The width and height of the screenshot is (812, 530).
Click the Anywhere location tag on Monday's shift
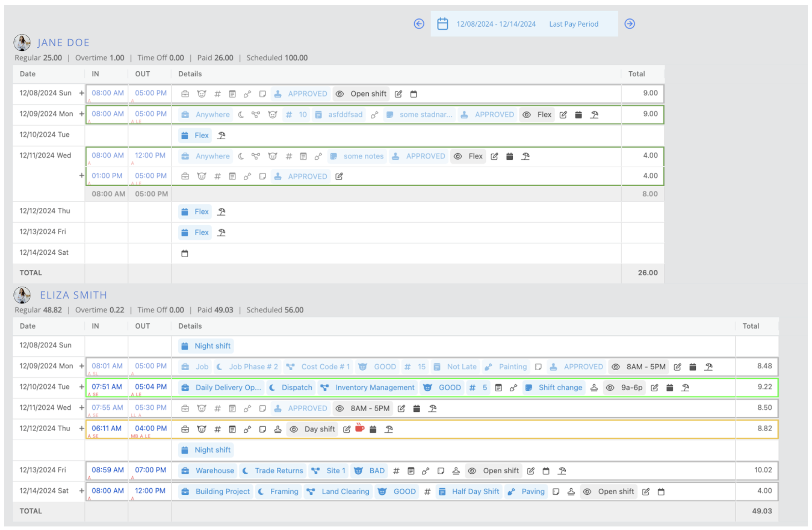[212, 114]
